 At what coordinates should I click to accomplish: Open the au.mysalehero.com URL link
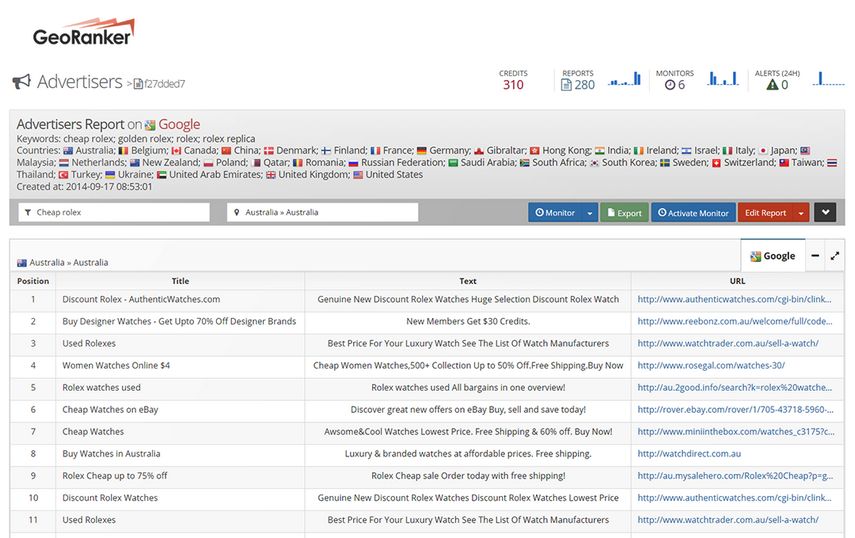735,476
